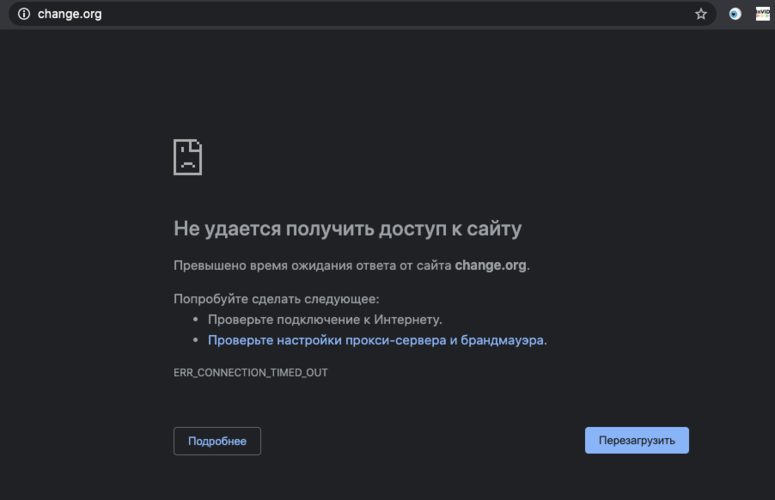Click the Превышено время ожидания sentence
This screenshot has height=500, width=775.
312,266
